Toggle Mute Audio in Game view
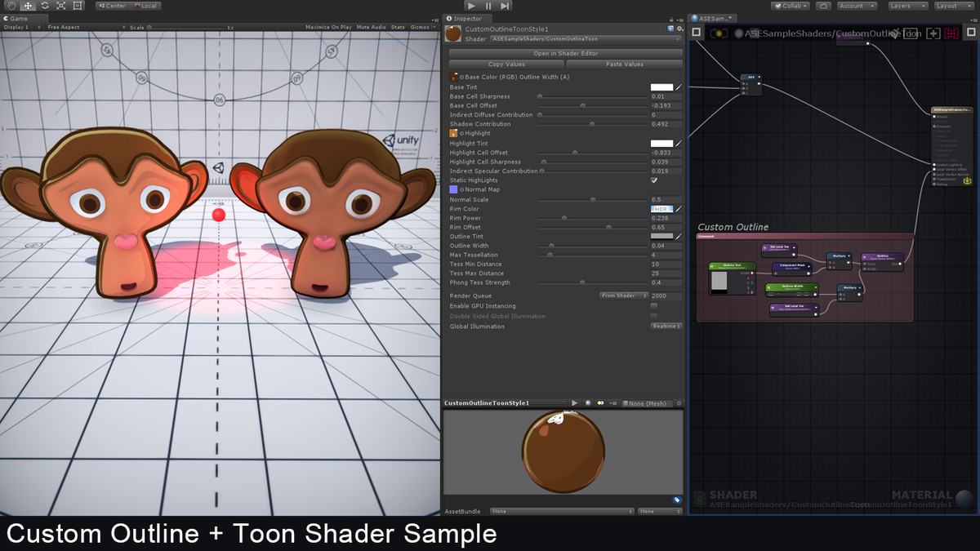The height and width of the screenshot is (551, 980). pyautogui.click(x=372, y=27)
